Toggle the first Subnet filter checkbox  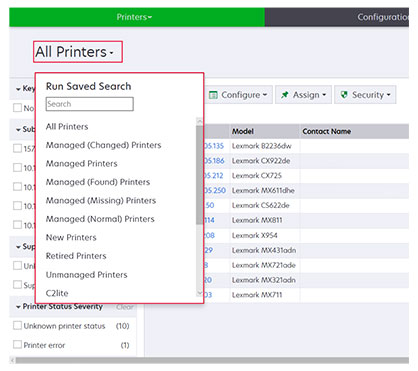coord(17,148)
